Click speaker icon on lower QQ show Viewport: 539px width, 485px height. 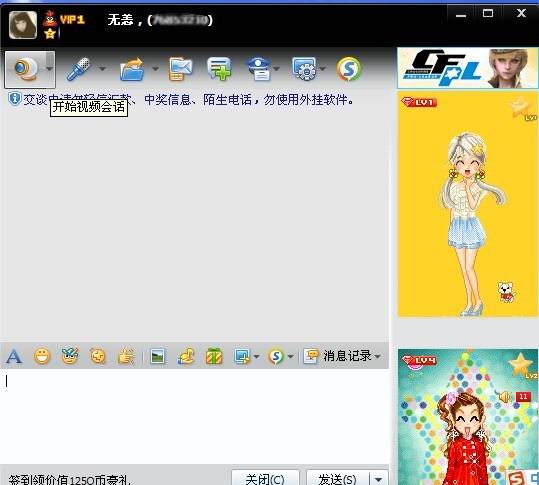click(x=505, y=397)
